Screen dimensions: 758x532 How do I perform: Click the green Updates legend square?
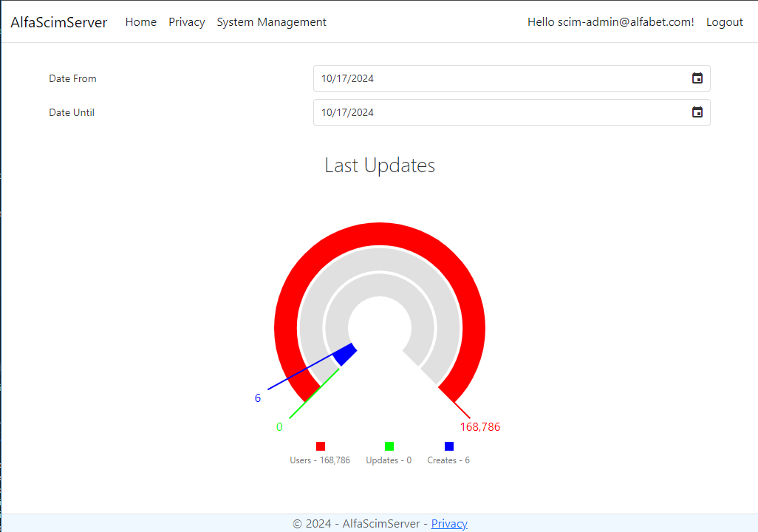(388, 446)
